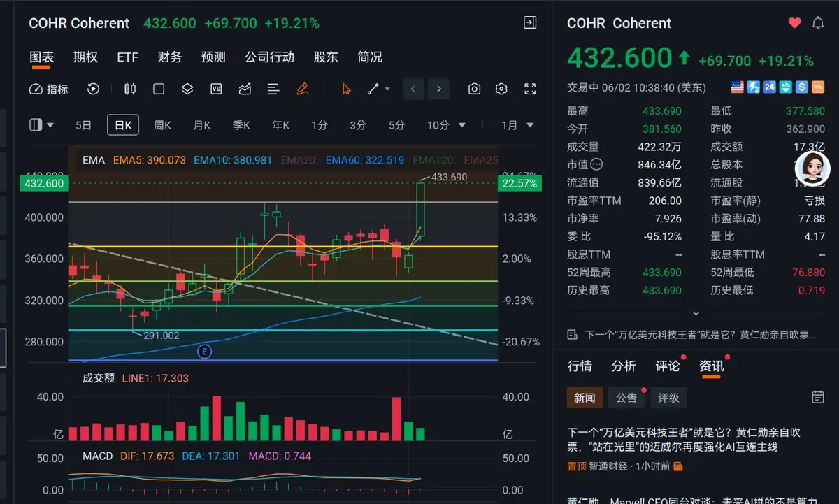Open the VS comparison tool
Viewport: 839px width, 504px height.
[216, 89]
